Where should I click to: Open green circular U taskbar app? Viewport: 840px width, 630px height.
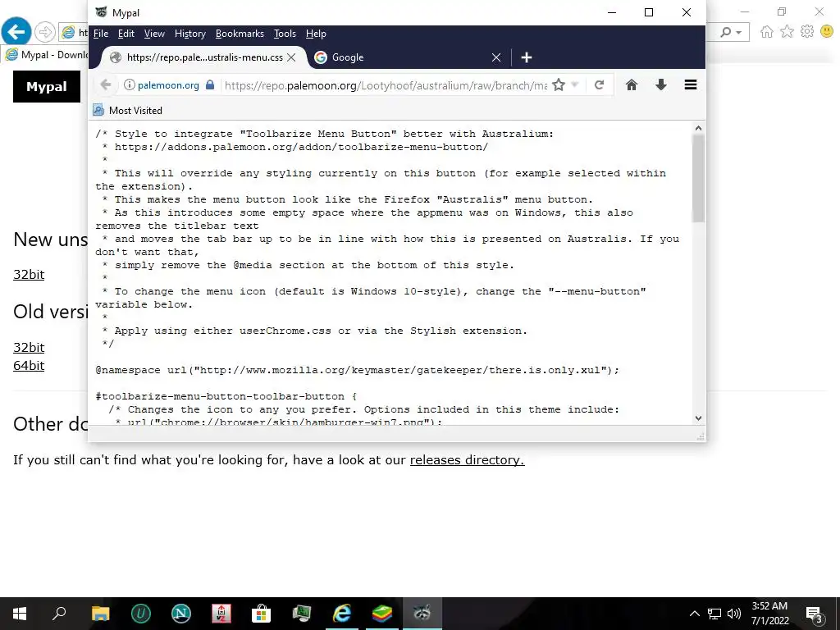point(141,614)
